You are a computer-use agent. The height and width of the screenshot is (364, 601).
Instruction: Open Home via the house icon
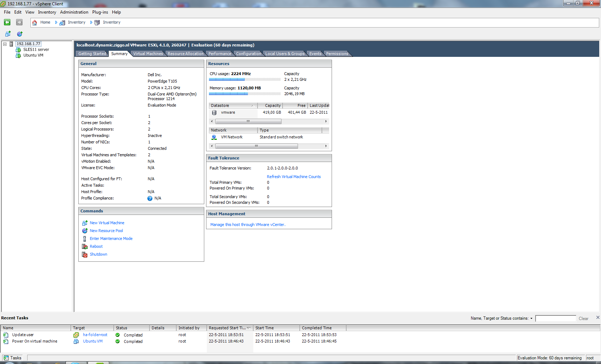pyautogui.click(x=35, y=23)
